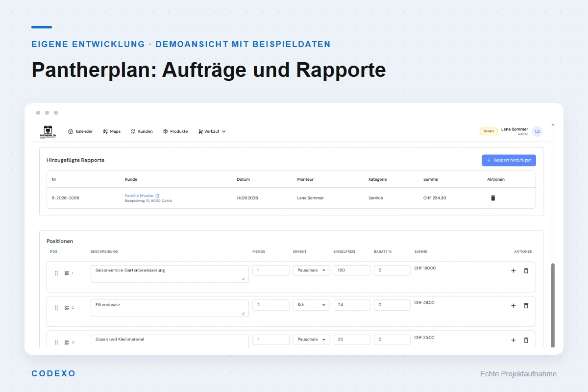588x392 pixels.
Task: Grab the drag handle of position 1
Action: coord(56,273)
